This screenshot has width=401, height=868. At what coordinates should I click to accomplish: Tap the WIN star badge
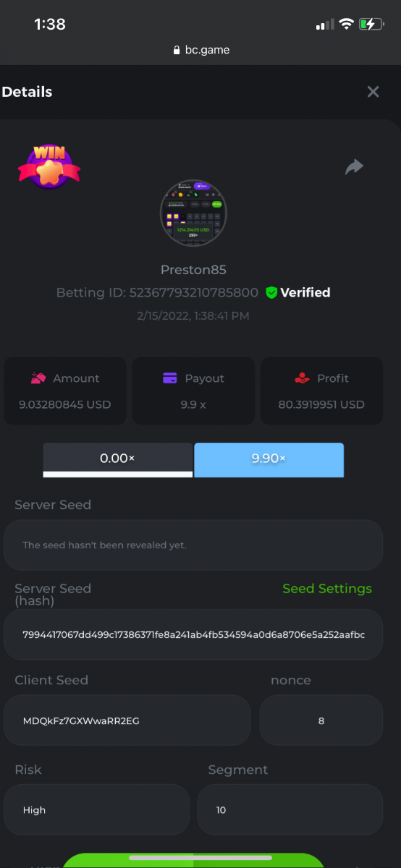48,166
